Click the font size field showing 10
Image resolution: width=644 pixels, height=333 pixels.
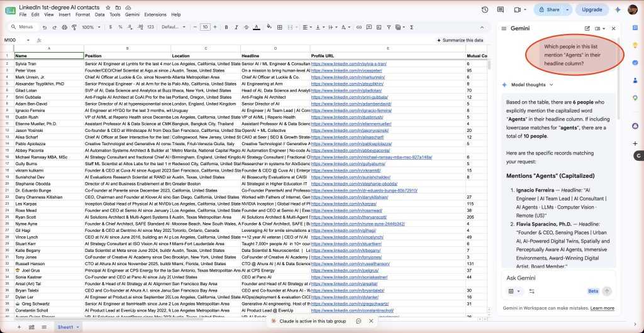pyautogui.click(x=205, y=28)
